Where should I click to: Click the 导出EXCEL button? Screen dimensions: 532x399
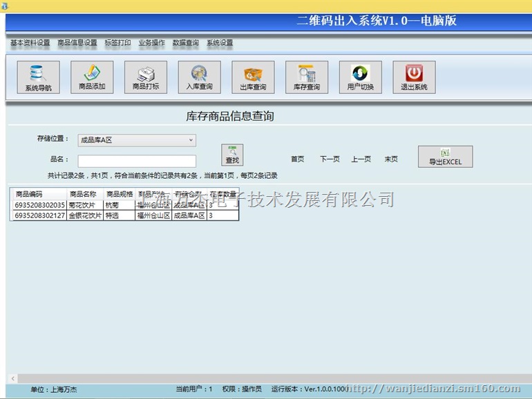point(445,157)
